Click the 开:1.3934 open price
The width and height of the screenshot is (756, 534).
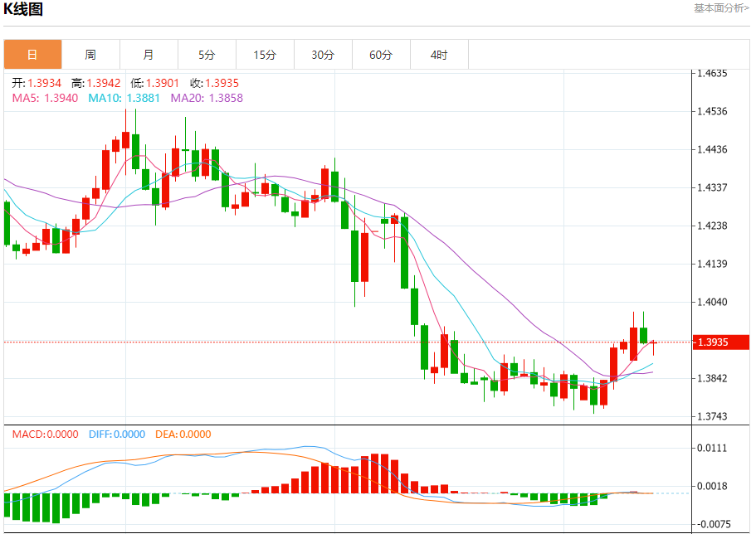click(x=37, y=83)
